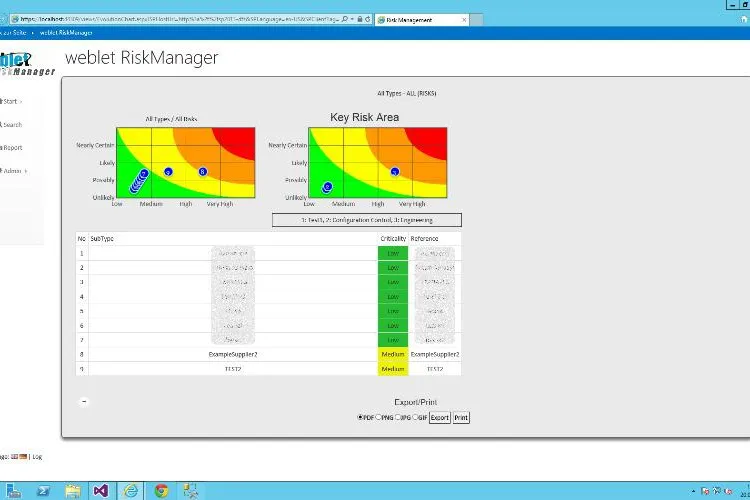Click the address bar lock icon

click(x=360, y=19)
